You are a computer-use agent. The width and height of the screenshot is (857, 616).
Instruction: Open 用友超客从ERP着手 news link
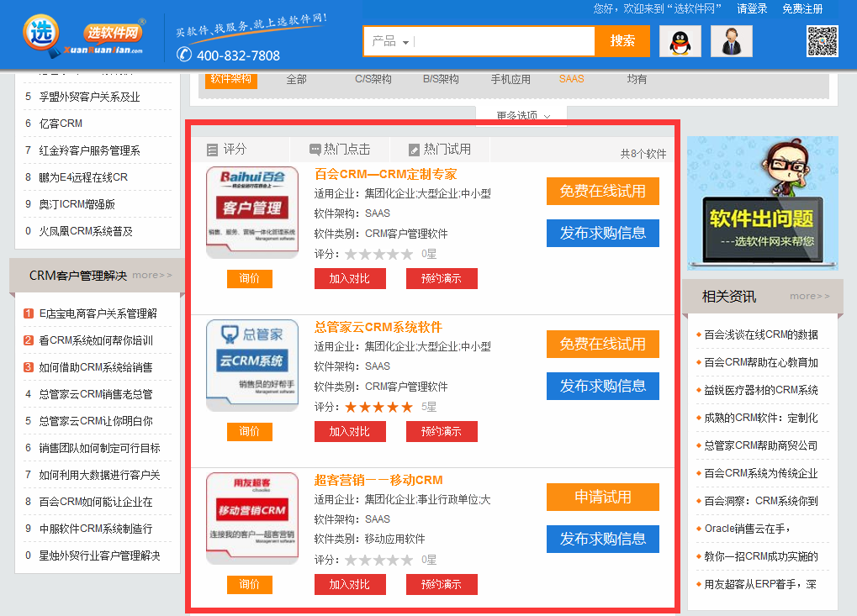(x=760, y=584)
